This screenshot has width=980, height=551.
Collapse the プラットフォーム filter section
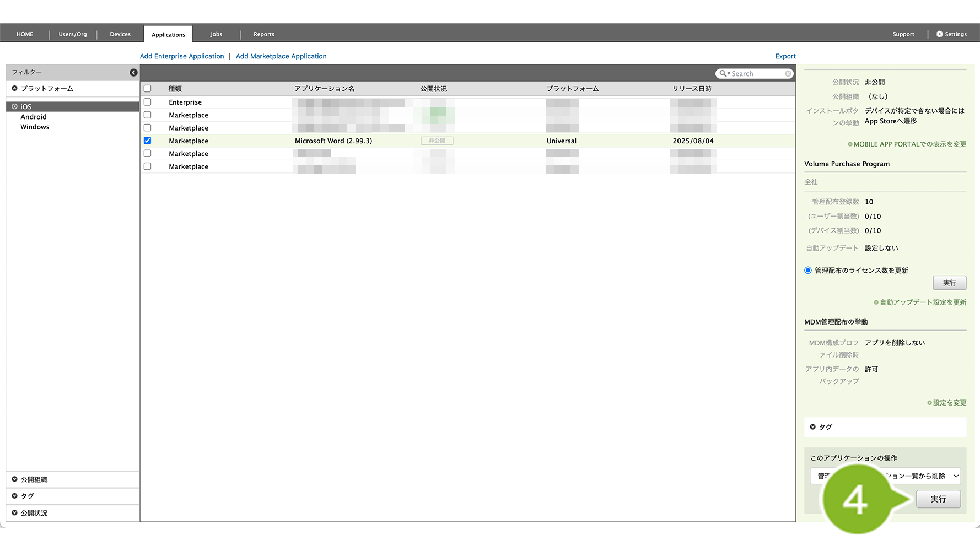(x=15, y=89)
